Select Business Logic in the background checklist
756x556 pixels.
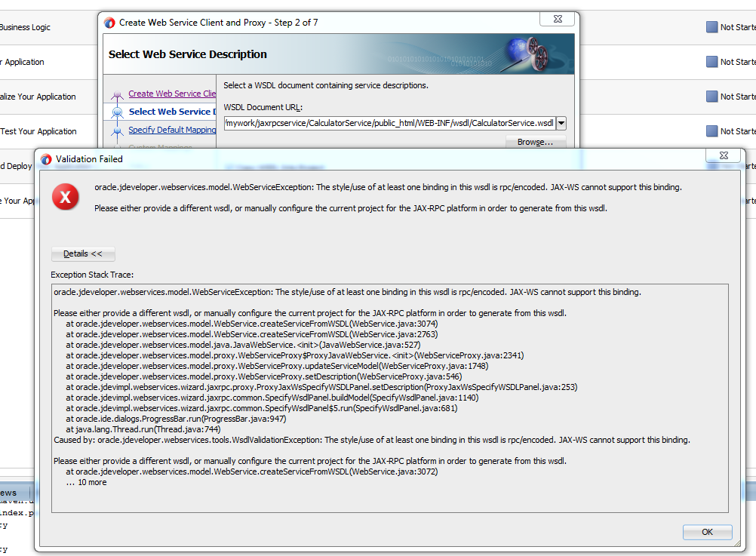[x=25, y=27]
